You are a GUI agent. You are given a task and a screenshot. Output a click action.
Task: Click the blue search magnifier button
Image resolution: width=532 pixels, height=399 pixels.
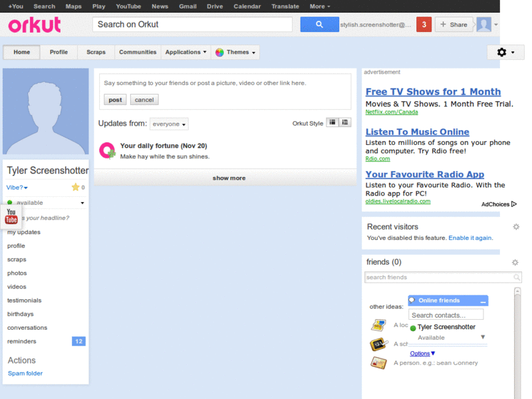(x=319, y=25)
